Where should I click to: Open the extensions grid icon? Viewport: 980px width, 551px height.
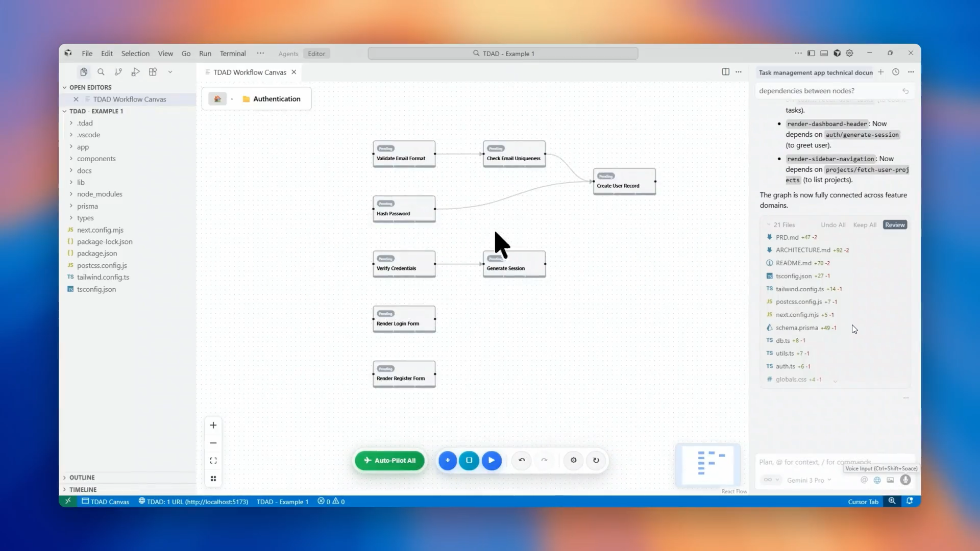(x=153, y=72)
